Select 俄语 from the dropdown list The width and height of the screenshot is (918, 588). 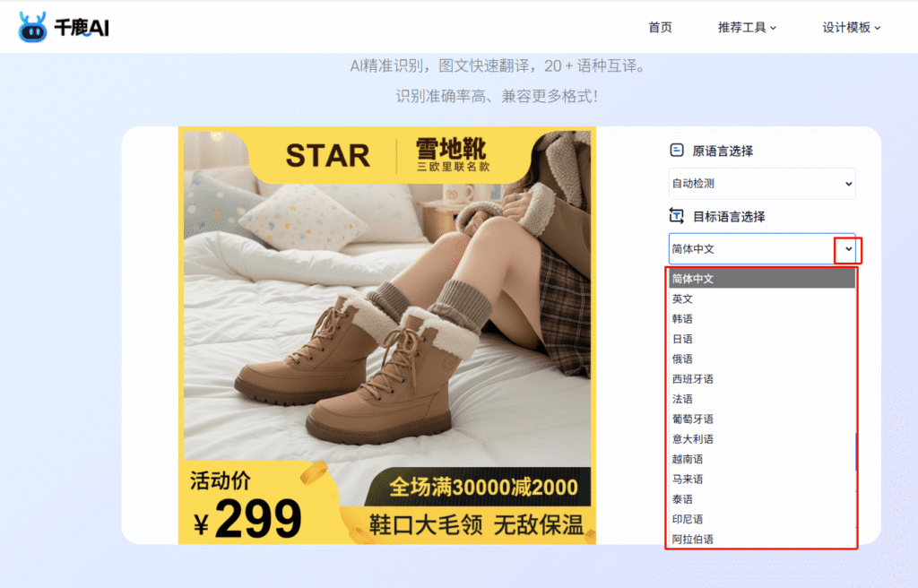coord(683,359)
